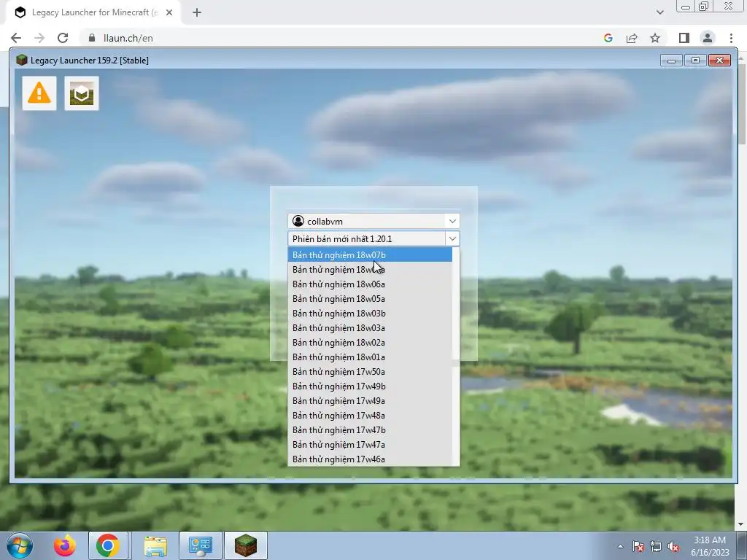Open Windows Start menu orb
747x560 pixels.
click(20, 545)
